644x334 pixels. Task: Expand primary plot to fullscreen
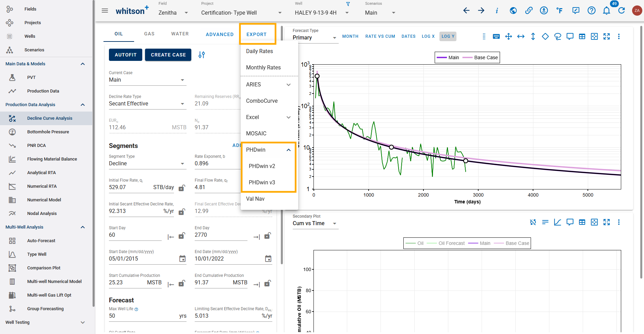(607, 36)
